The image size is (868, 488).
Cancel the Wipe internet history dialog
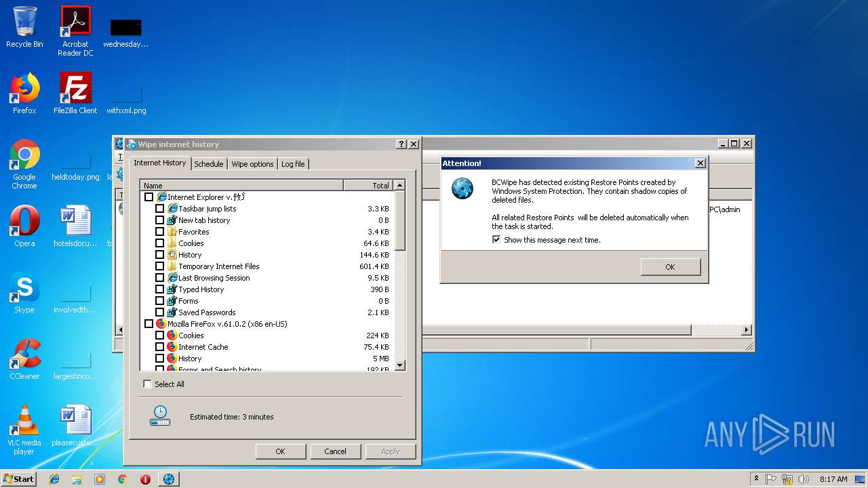click(x=335, y=451)
